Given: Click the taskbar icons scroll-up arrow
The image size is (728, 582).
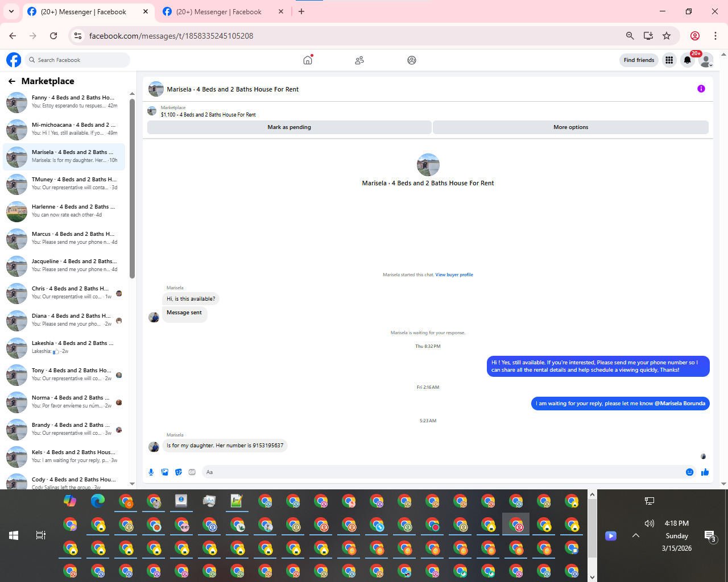Looking at the screenshot, I should tap(592, 494).
